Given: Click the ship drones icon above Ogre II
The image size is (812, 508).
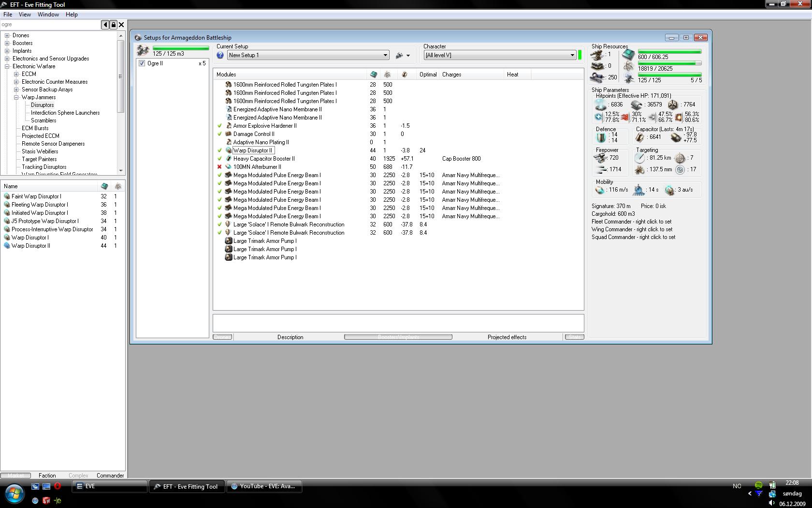Looking at the screenshot, I should tap(143, 50).
